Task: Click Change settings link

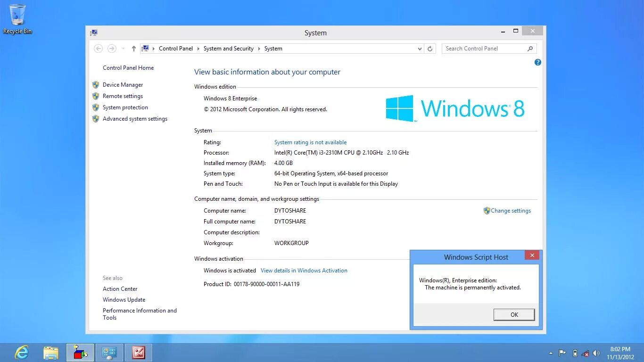Action: click(511, 211)
